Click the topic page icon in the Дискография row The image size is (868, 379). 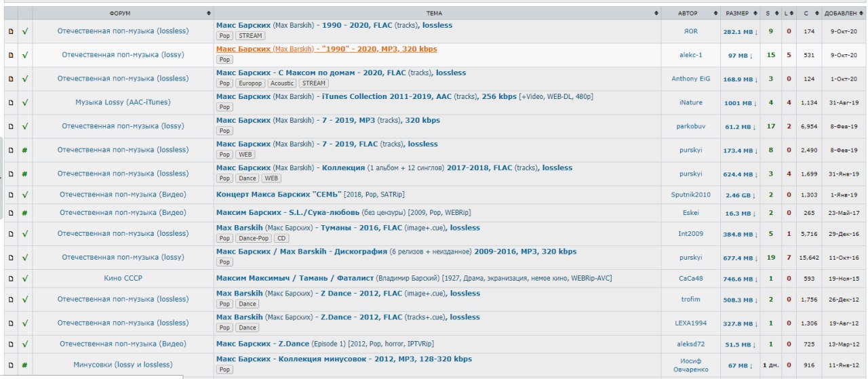tap(10, 257)
